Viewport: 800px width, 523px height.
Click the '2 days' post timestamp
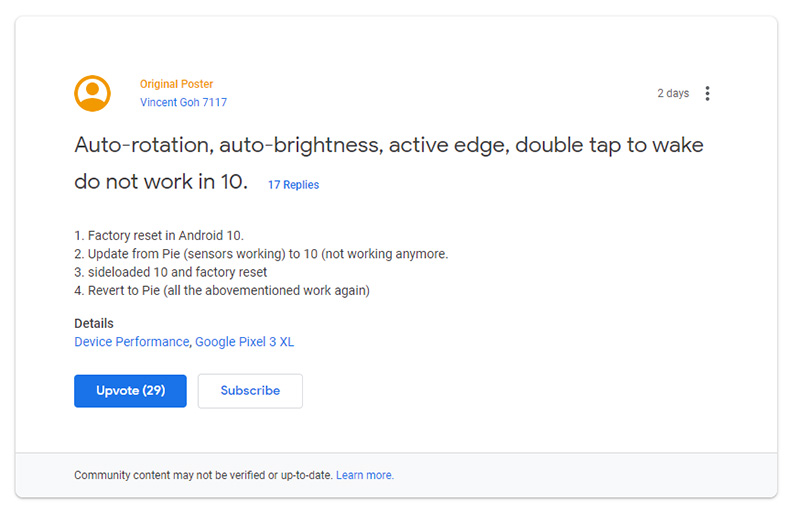coord(673,93)
